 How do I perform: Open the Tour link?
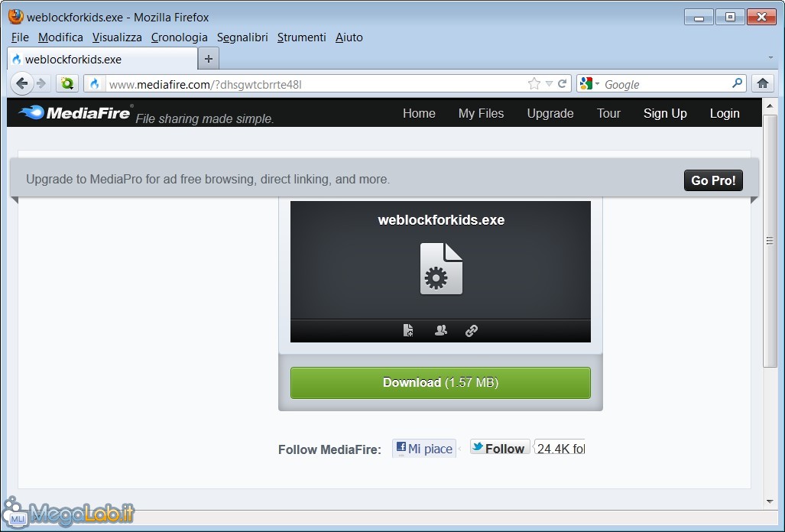point(608,114)
